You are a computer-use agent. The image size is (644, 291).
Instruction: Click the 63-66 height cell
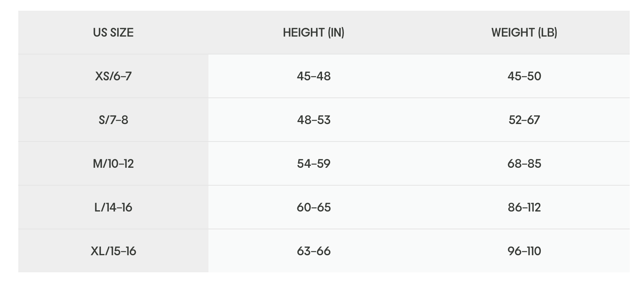[x=314, y=251]
